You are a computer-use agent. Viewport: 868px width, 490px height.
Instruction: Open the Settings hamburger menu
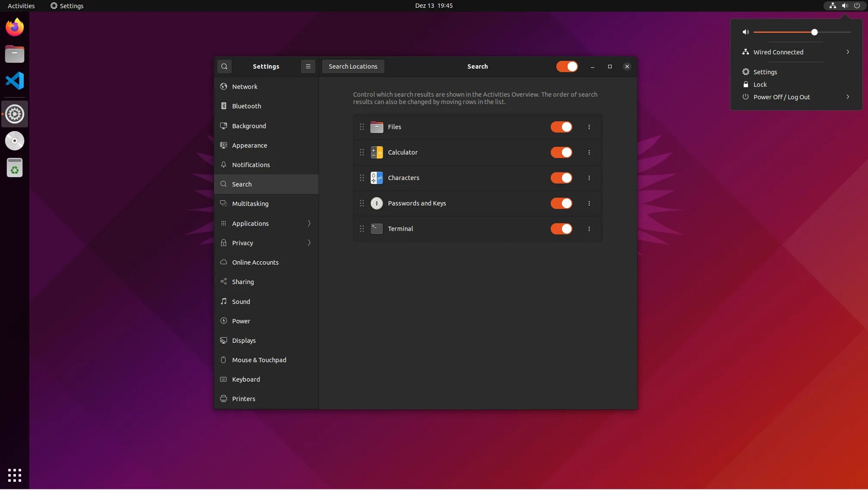click(x=308, y=66)
